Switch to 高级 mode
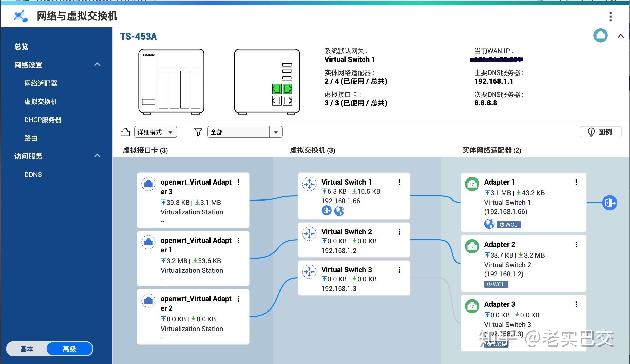The width and height of the screenshot is (630, 364). point(69,349)
